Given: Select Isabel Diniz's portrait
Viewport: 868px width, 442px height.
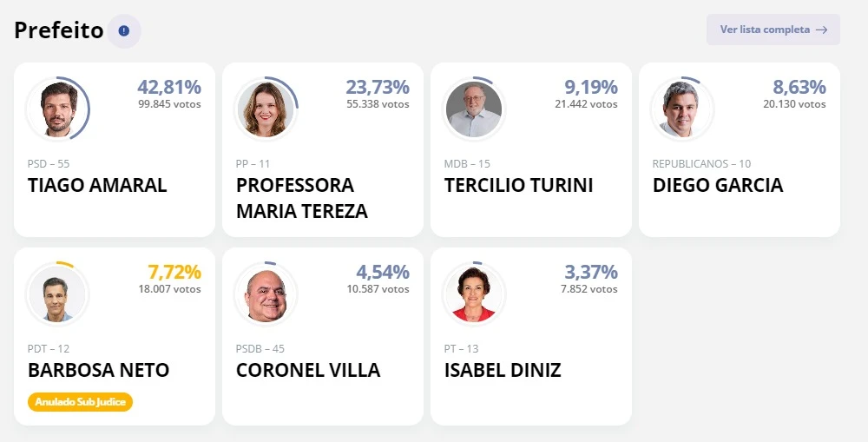Looking at the screenshot, I should [x=474, y=294].
